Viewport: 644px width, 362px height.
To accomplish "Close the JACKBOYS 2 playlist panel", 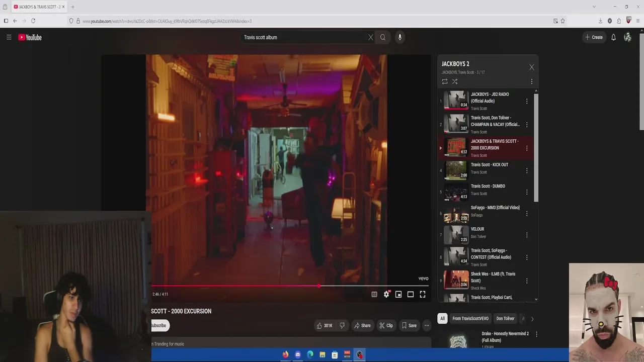I will pos(532,67).
